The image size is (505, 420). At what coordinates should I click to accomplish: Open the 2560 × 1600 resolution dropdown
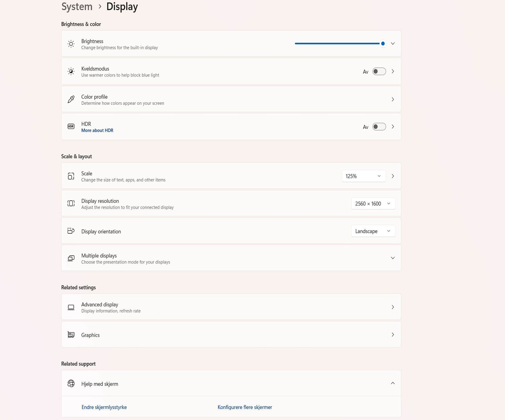coord(373,204)
